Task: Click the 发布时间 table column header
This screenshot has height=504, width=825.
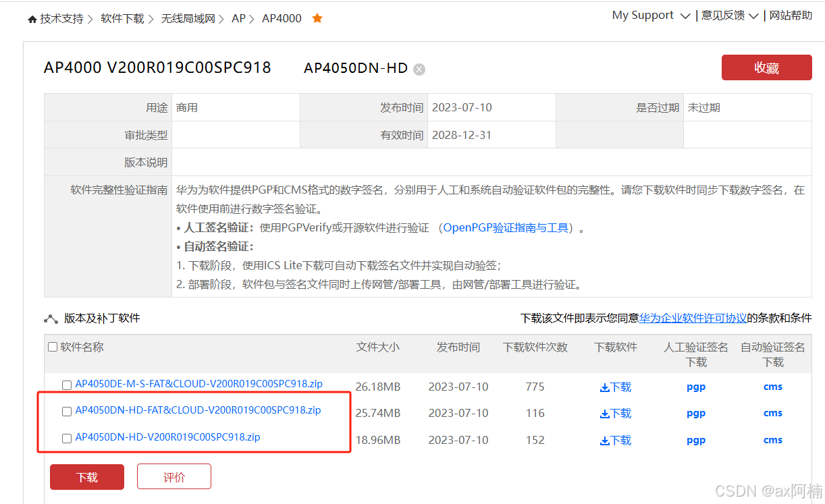Action: tap(458, 347)
